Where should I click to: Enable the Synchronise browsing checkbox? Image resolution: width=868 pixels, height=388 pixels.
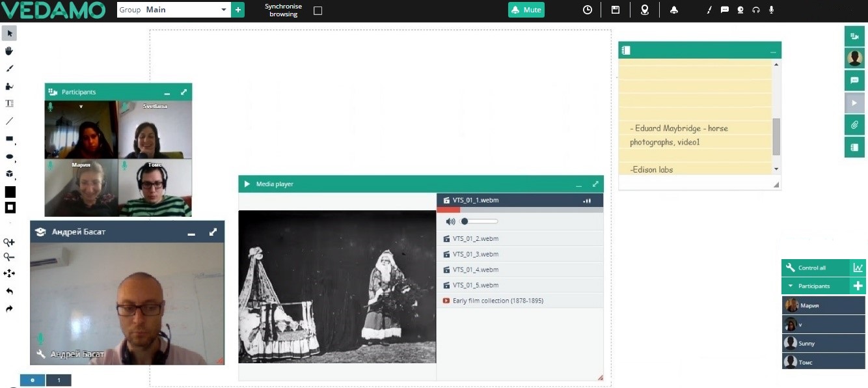pos(318,10)
